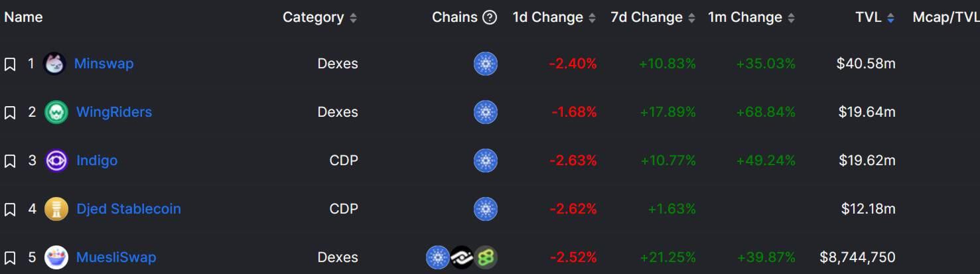Bookmark the Minswap protocol
This screenshot has width=980, height=274.
pyautogui.click(x=10, y=64)
